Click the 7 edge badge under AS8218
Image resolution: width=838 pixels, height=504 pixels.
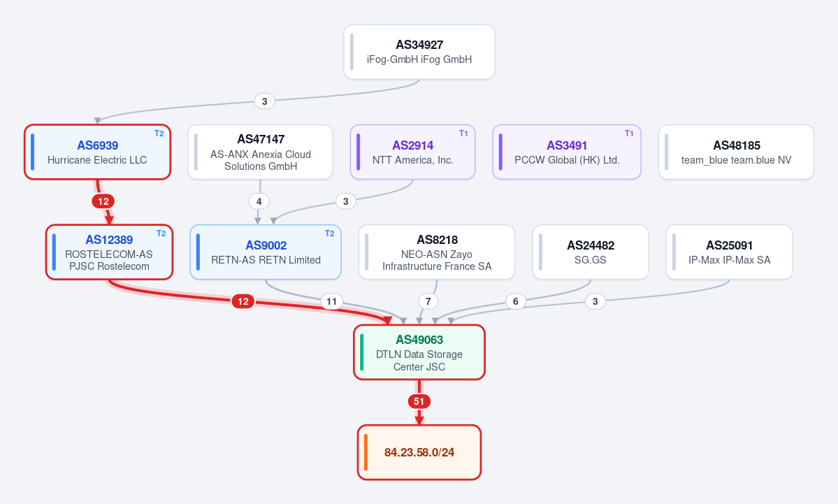tap(428, 301)
